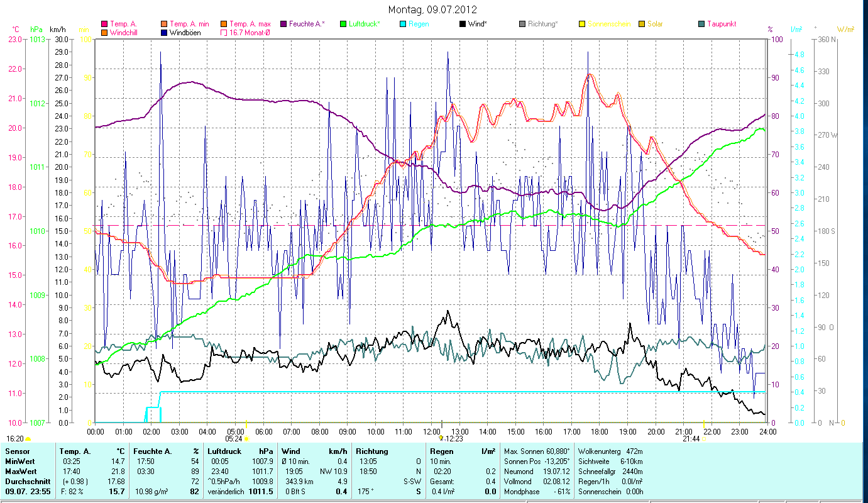Click the sunset marker at 21:44
Viewport: 868px width, 503px height.
coord(704,438)
